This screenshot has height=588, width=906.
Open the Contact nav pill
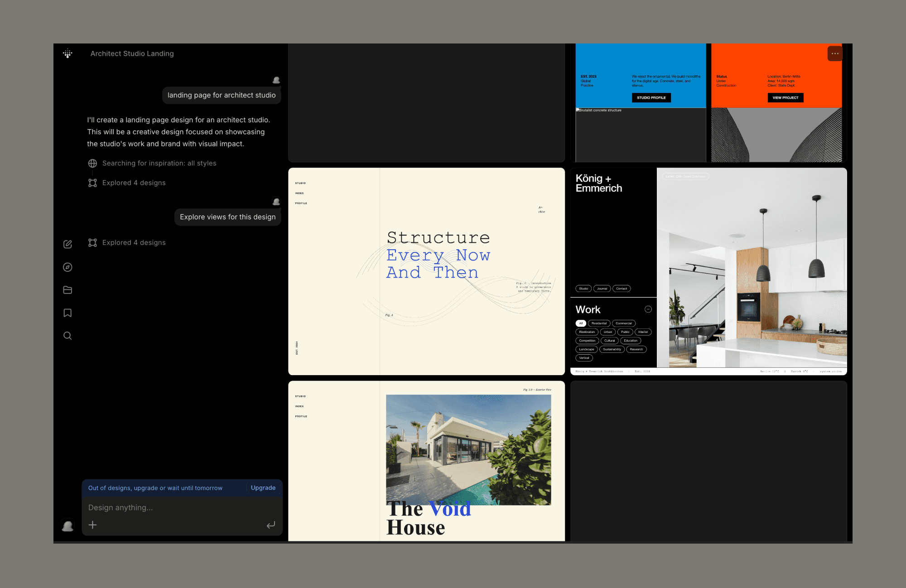click(x=622, y=289)
